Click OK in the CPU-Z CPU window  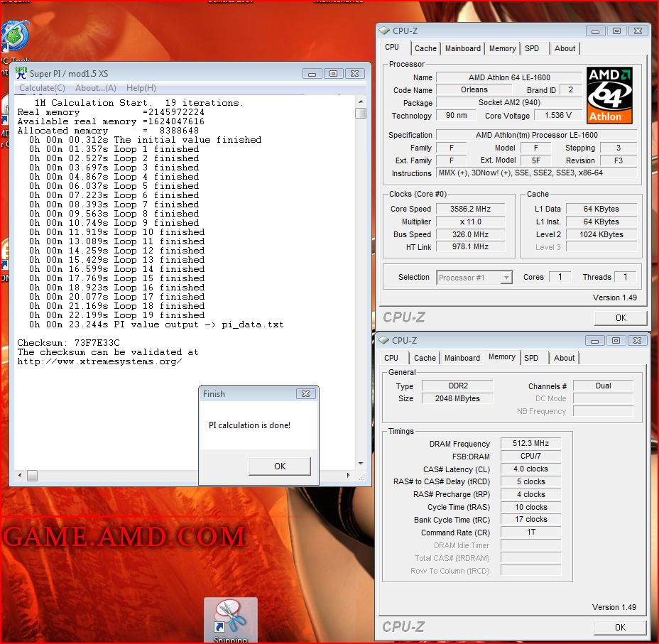(x=621, y=317)
